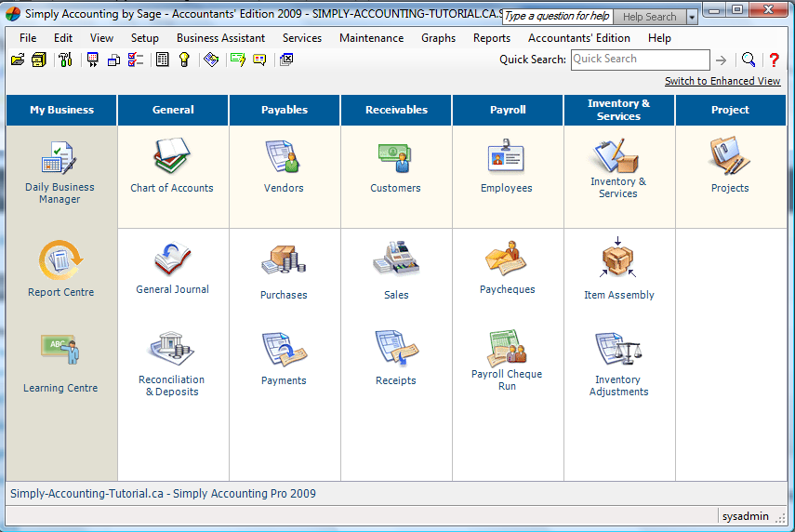Expand the Help Search dropdown arrow
This screenshot has height=532, width=795.
point(692,18)
